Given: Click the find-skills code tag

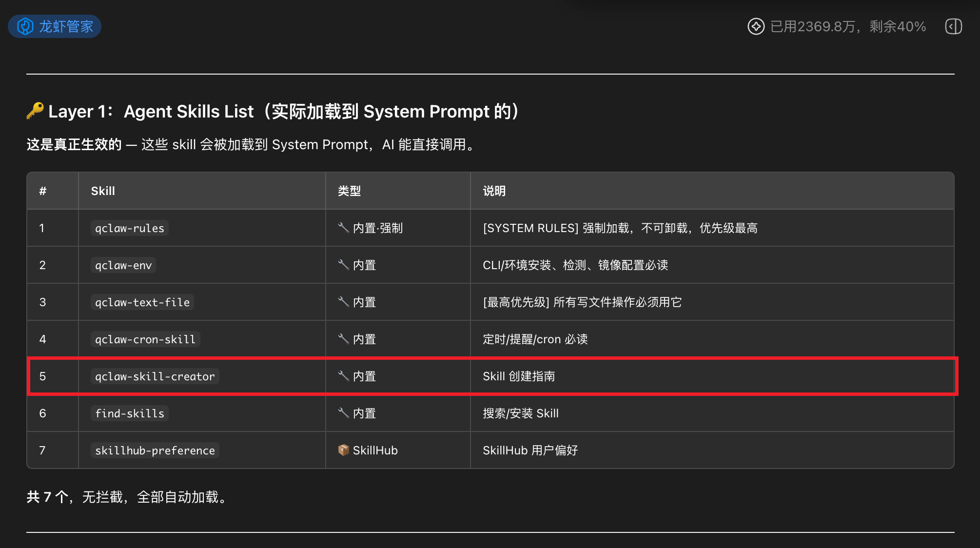Looking at the screenshot, I should click(129, 413).
